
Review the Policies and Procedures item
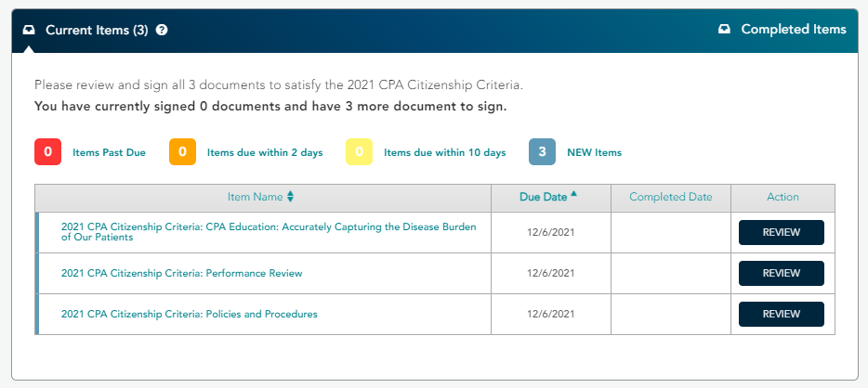(x=781, y=314)
